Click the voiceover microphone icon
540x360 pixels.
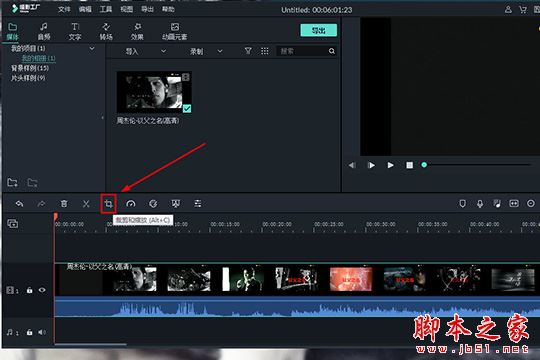tap(480, 204)
